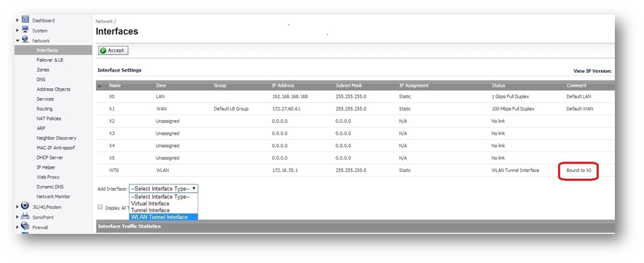
Task: Click interface name X1
Action: (x=112, y=109)
